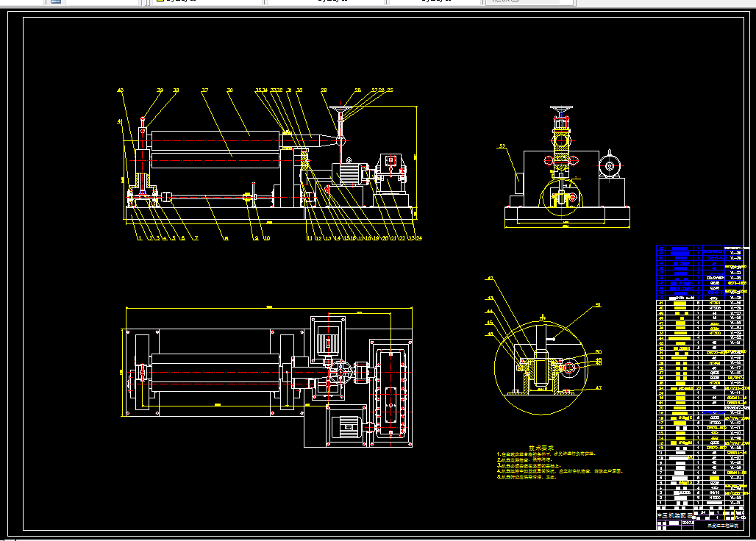
Task: Select part label 47 near detail view
Action: coord(599,387)
